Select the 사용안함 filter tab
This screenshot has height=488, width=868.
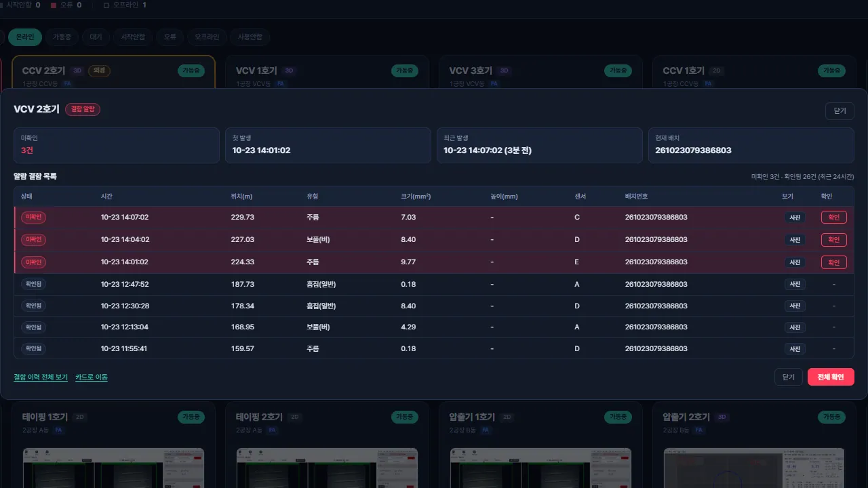pos(250,37)
